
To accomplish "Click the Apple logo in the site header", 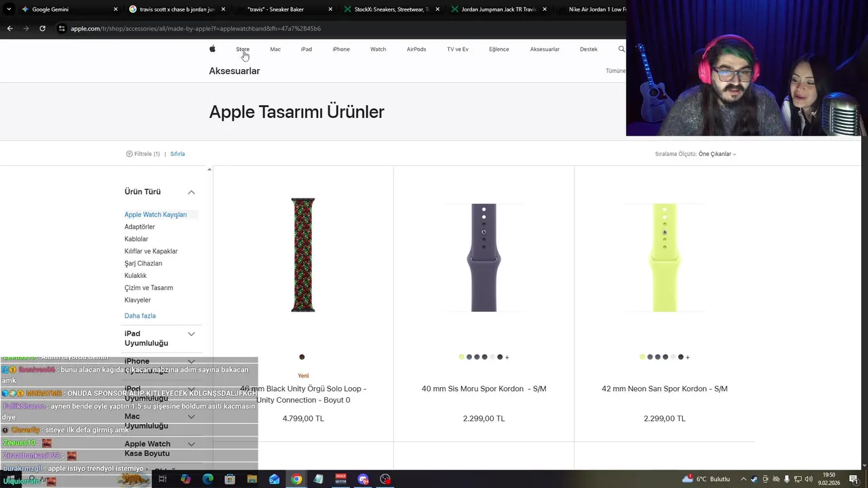I will coord(212,49).
